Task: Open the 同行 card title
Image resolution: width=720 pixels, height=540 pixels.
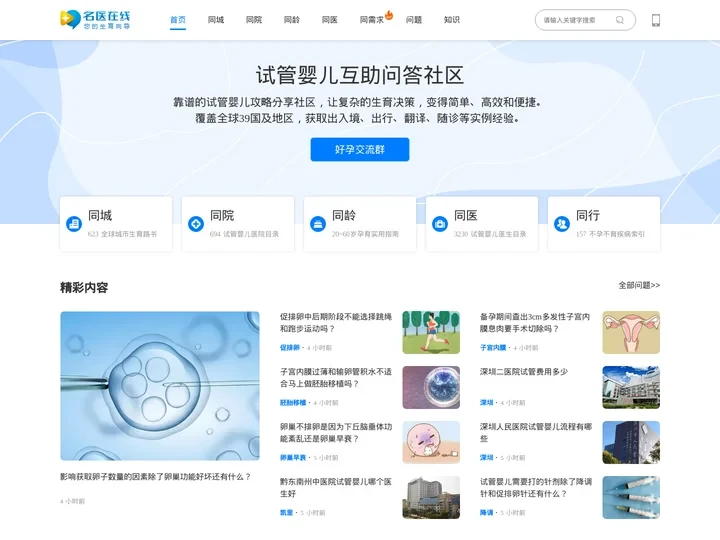Action: [x=588, y=215]
